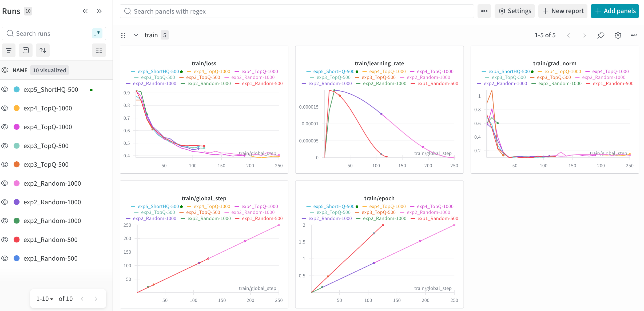Hide the exp5_ShortHQ-500 run via eye icon
The height and width of the screenshot is (311, 644).
5,89
